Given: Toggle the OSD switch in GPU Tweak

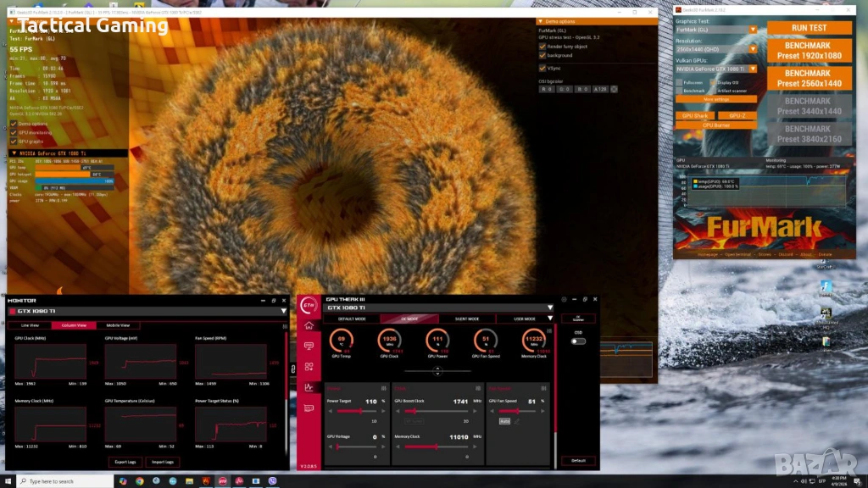Looking at the screenshot, I should (x=578, y=341).
